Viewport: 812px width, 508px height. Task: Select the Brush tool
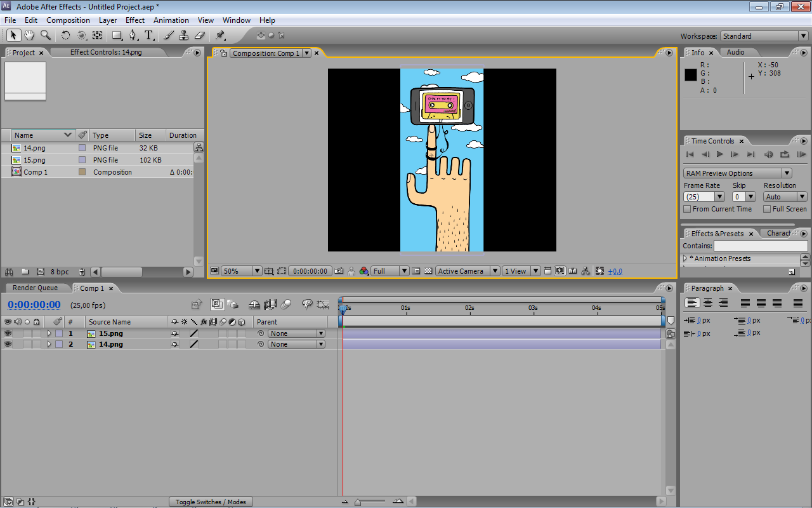click(x=169, y=36)
